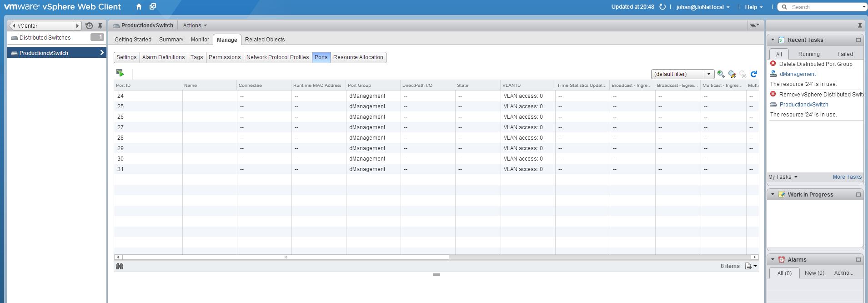This screenshot has width=868, height=303.
Task: Select the row with Port ID 31
Action: point(437,169)
